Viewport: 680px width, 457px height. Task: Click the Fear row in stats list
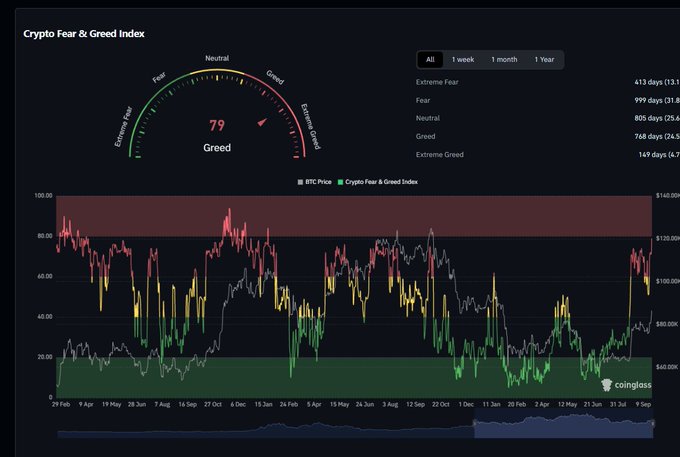(x=548, y=100)
